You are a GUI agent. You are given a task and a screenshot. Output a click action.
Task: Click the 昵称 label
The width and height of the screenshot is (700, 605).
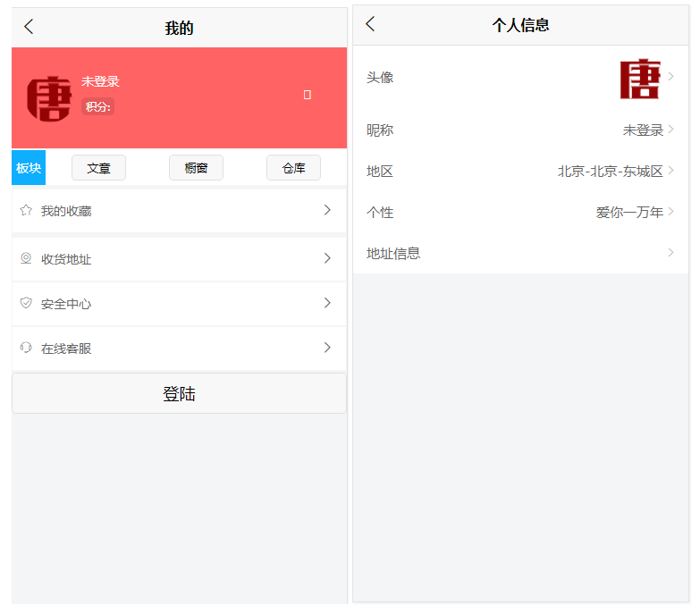click(380, 130)
